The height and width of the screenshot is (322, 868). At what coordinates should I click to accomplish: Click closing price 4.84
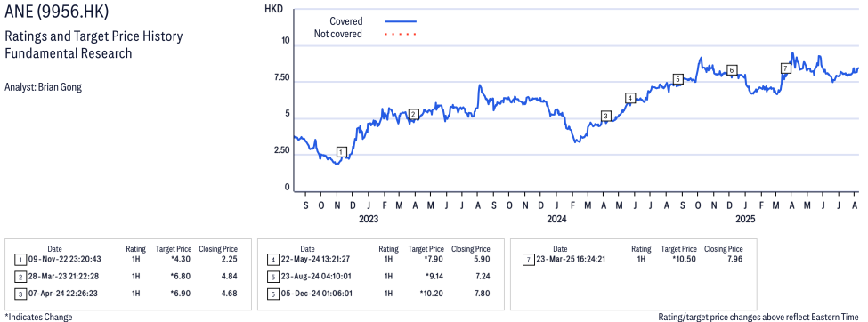point(228,276)
